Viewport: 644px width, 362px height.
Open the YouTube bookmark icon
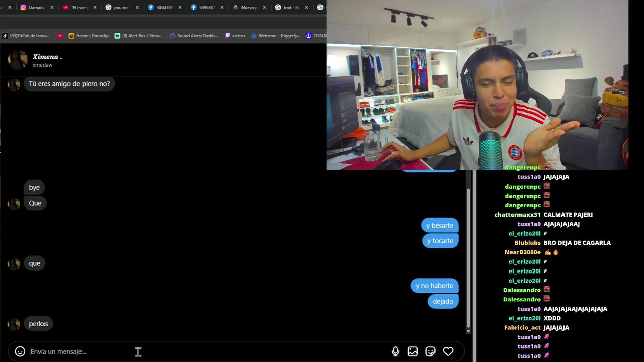click(x=60, y=36)
